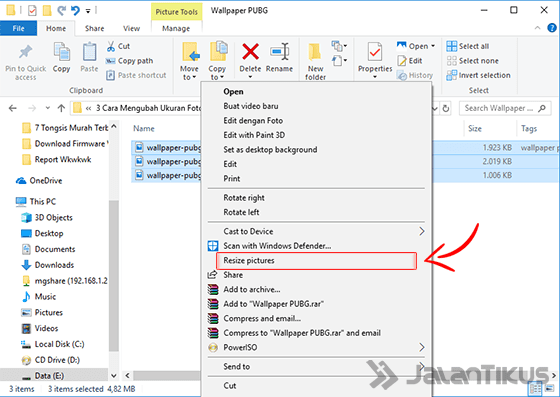The image size is (560, 397).
Task: Select Local Disk (C:) in sidebar
Action: pyautogui.click(x=53, y=344)
